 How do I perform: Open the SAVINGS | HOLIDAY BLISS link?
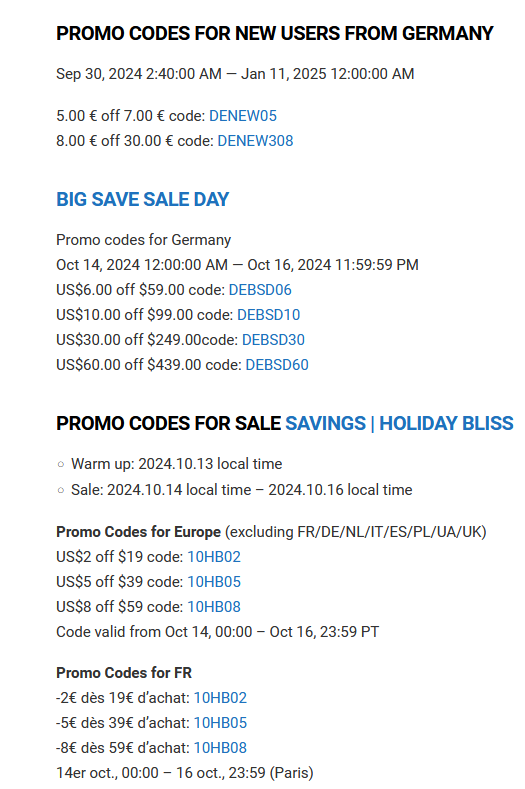399,423
